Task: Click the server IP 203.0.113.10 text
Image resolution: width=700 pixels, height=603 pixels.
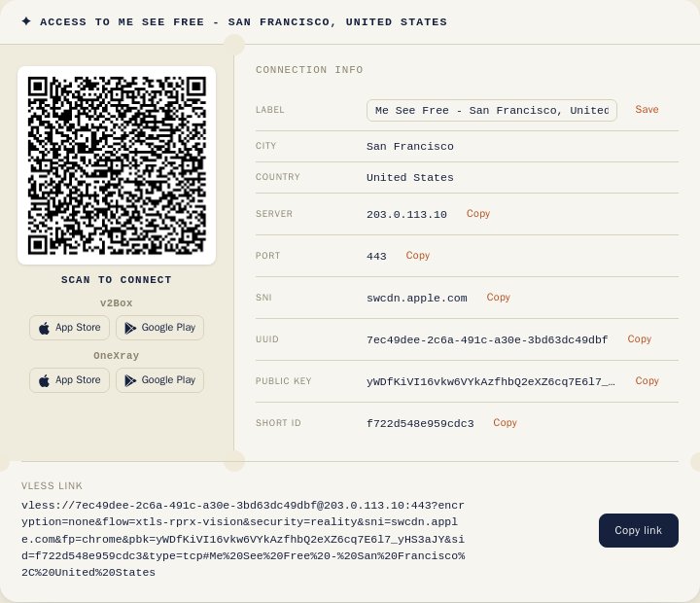Action: tap(406, 214)
